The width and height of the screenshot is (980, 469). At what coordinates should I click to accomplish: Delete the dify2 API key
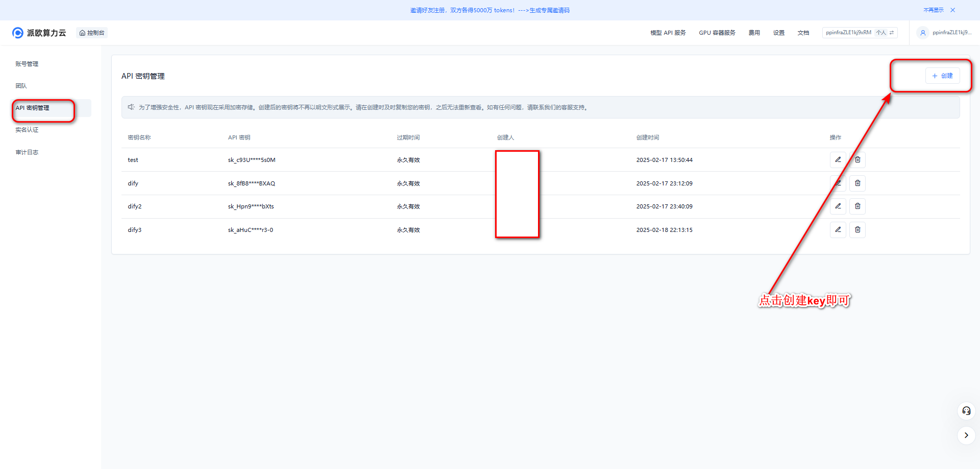click(x=857, y=206)
